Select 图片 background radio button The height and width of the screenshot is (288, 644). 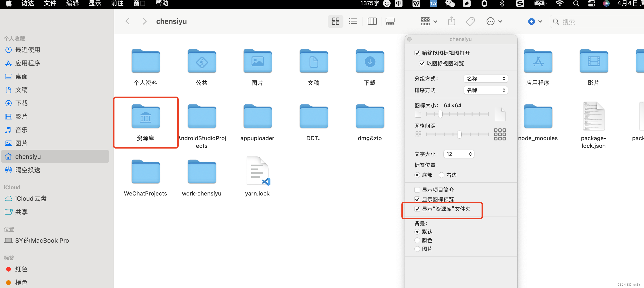coord(417,249)
